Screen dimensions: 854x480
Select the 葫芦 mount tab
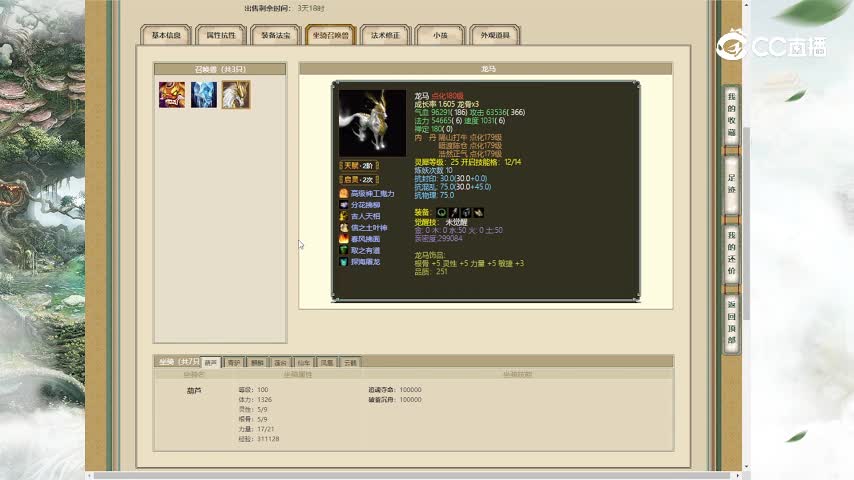(x=211, y=362)
